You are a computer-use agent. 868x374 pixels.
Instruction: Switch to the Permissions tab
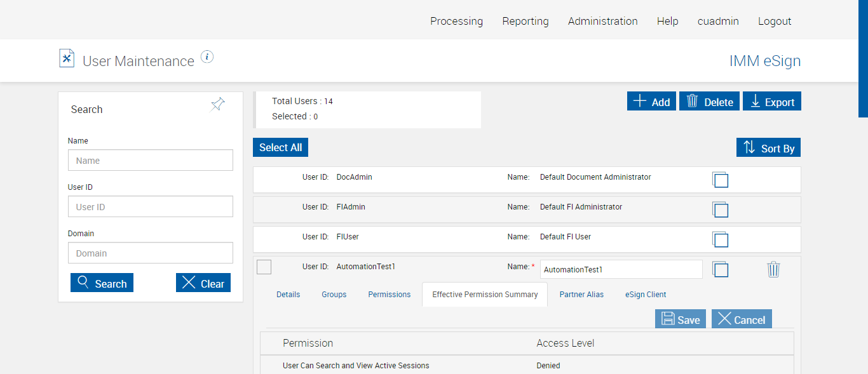390,295
